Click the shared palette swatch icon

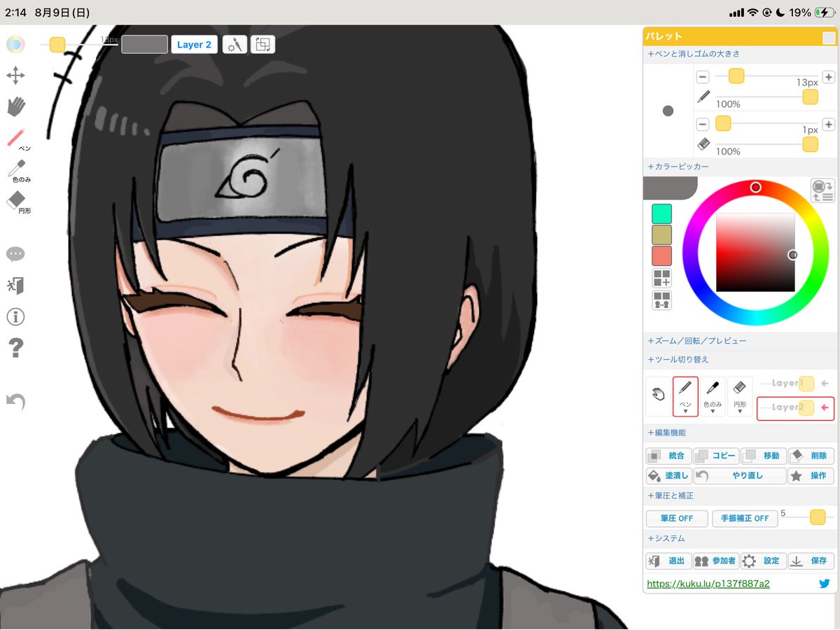(661, 300)
